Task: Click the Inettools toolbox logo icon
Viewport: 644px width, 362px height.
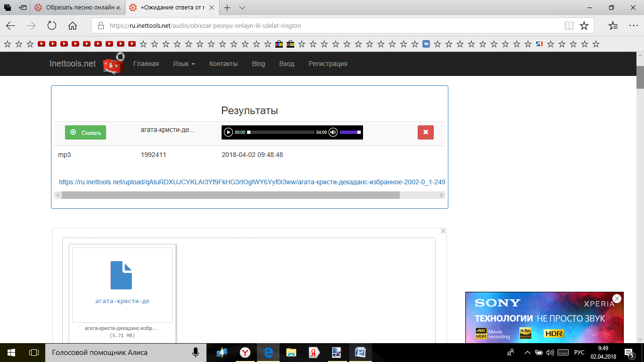Action: click(x=114, y=64)
